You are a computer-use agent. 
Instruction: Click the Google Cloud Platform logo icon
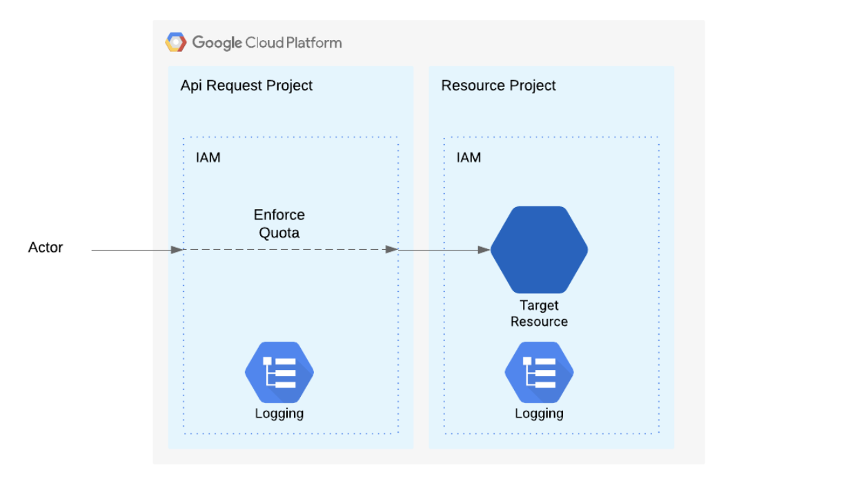click(176, 41)
